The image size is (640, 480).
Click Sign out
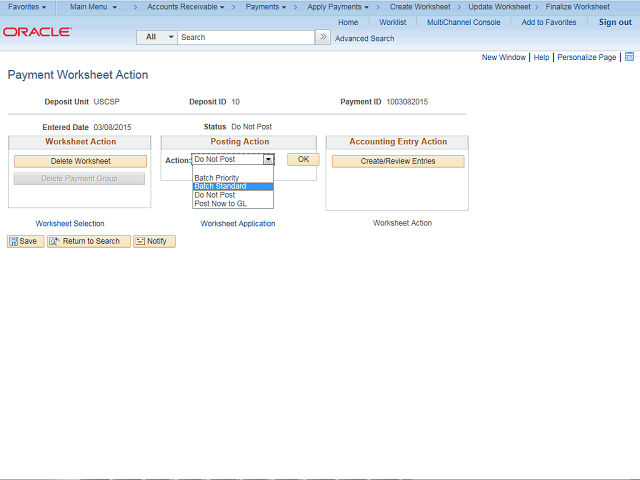(615, 22)
